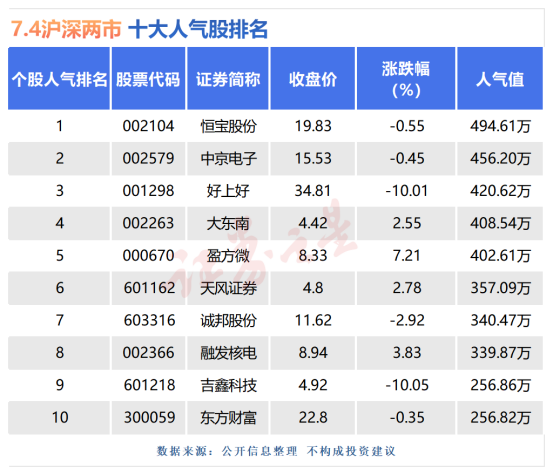Viewport: 553px width, 476px height.
Task: Click the 证券简称 column header
Action: pyautogui.click(x=228, y=79)
